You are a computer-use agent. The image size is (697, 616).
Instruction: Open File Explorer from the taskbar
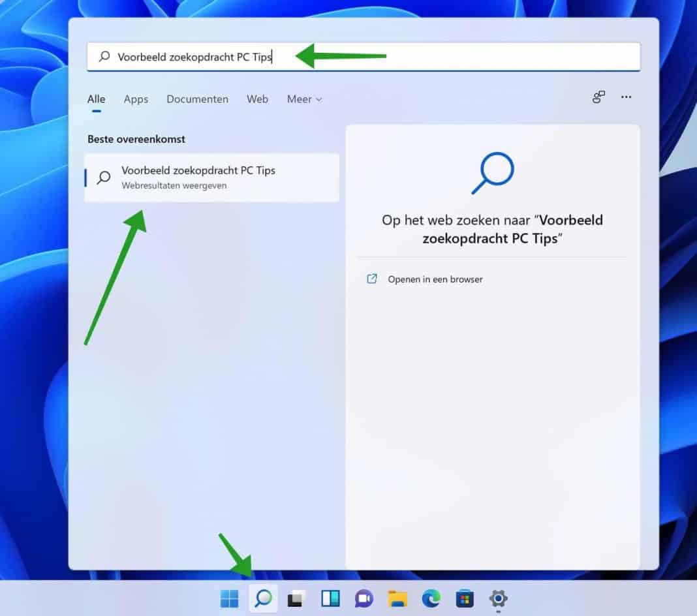click(x=397, y=598)
